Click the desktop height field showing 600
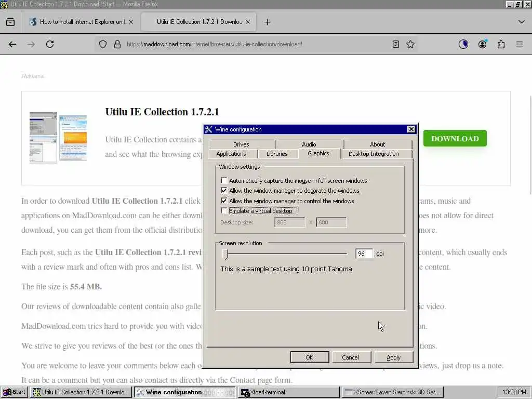The width and height of the screenshot is (532, 399). point(331,222)
